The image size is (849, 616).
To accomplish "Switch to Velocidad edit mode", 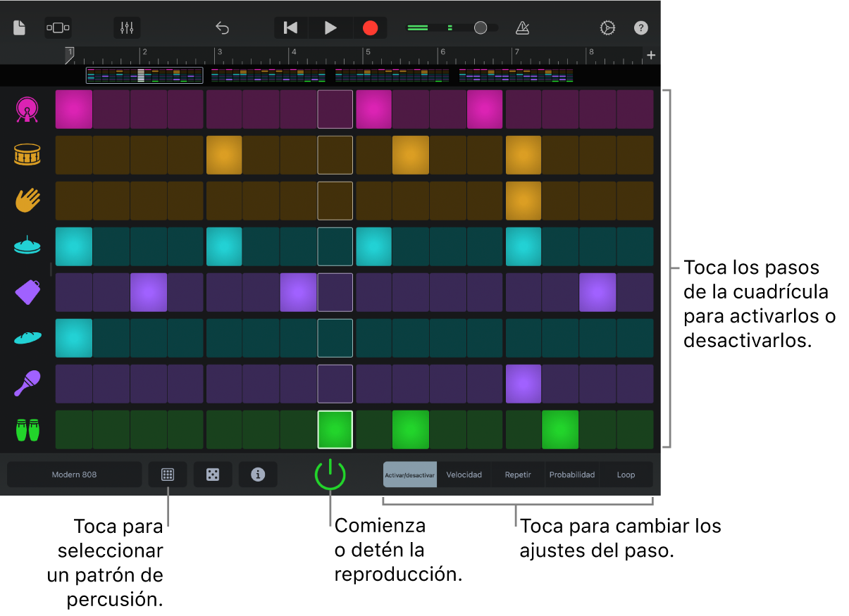I will point(464,474).
